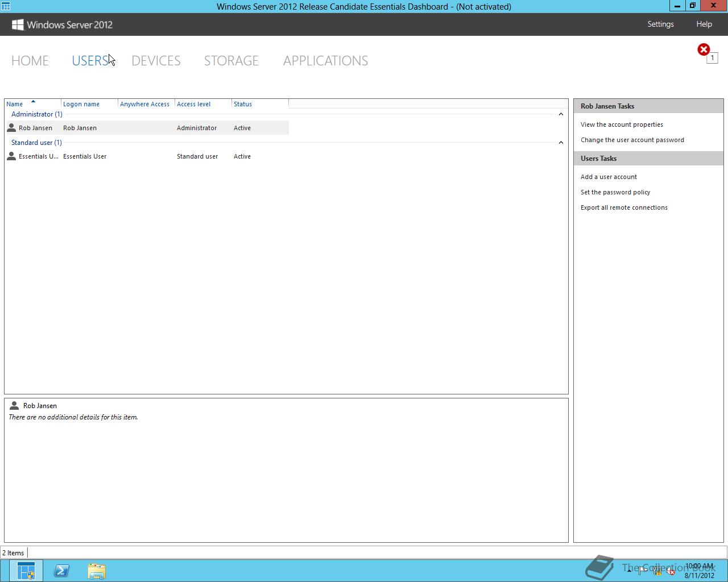This screenshot has width=728, height=582.
Task: Click the 'no additional details' message
Action: pos(73,417)
